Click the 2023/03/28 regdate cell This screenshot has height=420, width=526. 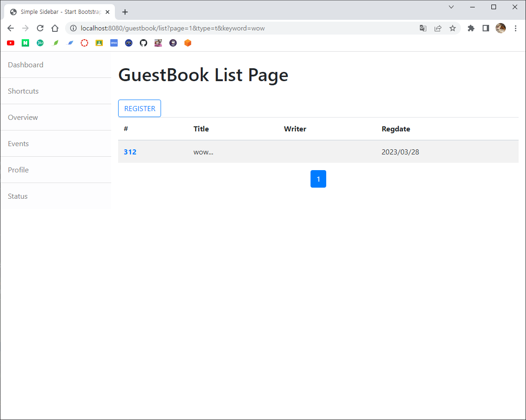[400, 152]
